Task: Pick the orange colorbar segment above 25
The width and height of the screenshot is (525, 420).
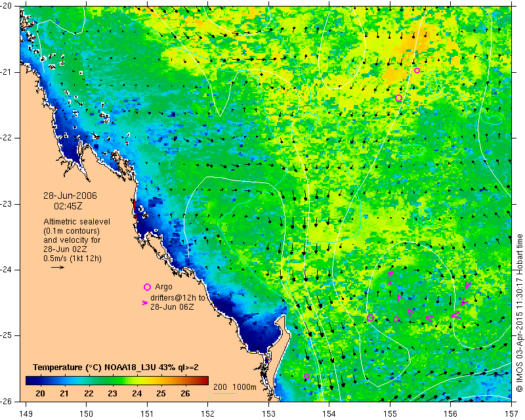Action: (x=161, y=381)
